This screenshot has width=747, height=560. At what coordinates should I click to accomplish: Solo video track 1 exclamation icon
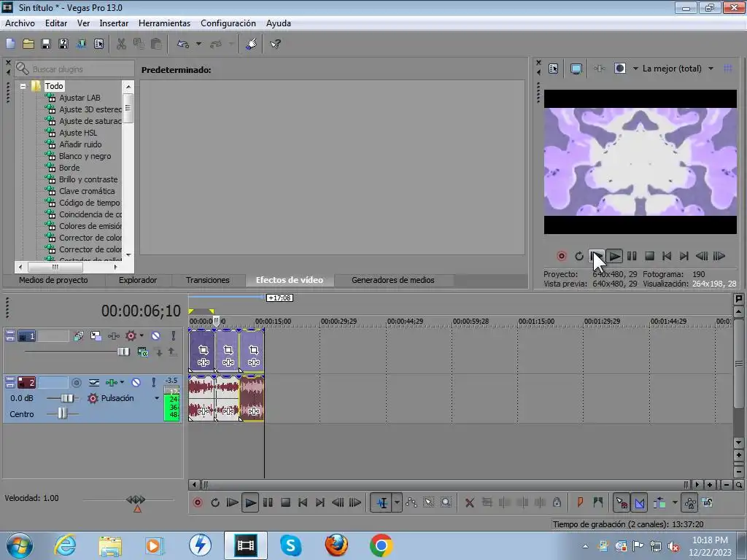click(174, 335)
